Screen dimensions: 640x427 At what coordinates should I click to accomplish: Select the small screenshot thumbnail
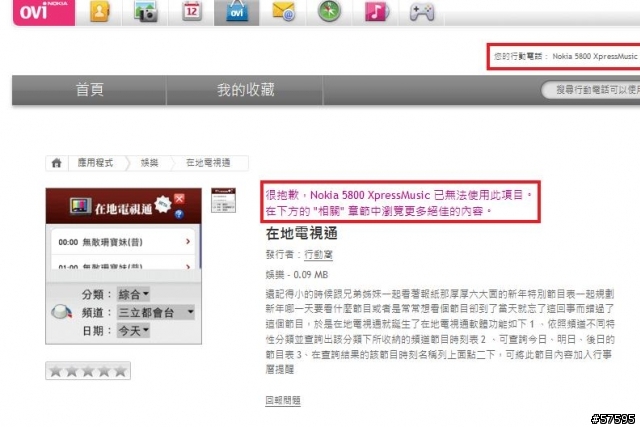click(223, 200)
